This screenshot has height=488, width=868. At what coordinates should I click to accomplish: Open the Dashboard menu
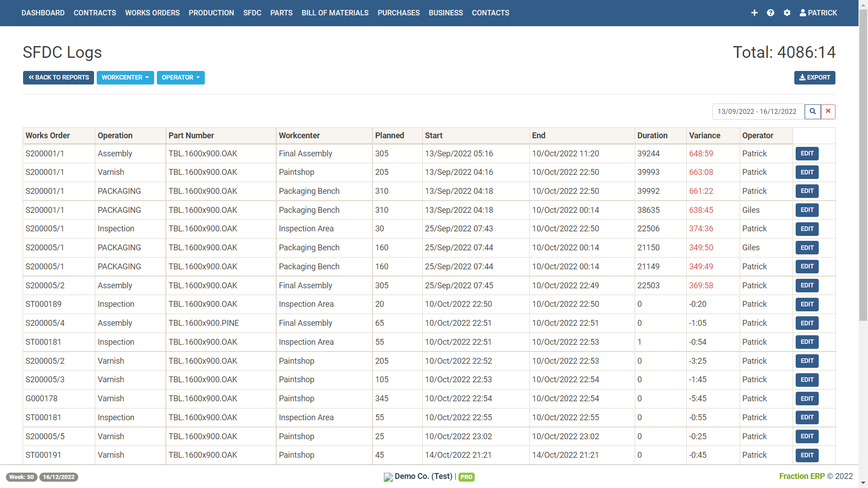43,13
